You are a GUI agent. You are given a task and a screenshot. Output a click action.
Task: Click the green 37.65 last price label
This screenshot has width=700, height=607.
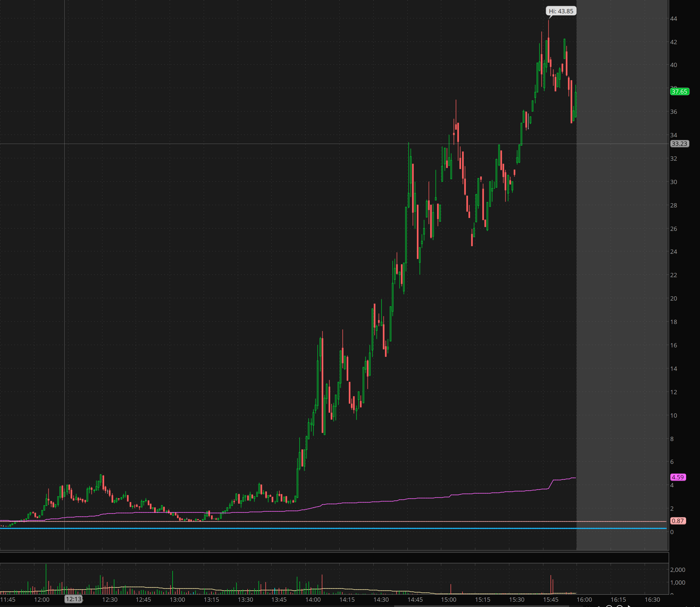(x=679, y=92)
